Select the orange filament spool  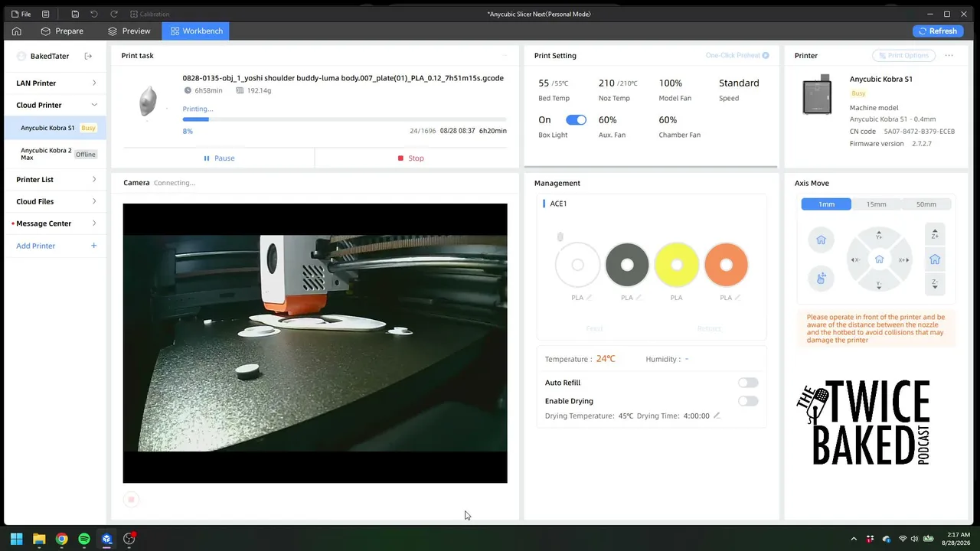[x=726, y=265]
